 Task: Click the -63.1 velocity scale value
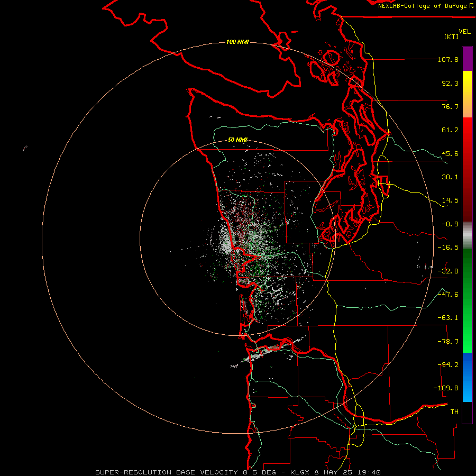[448, 318]
